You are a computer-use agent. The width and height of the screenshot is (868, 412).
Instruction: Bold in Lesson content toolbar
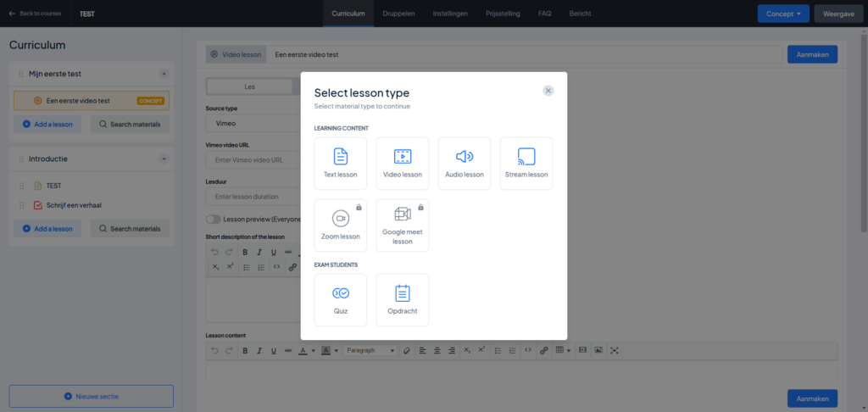(x=245, y=350)
